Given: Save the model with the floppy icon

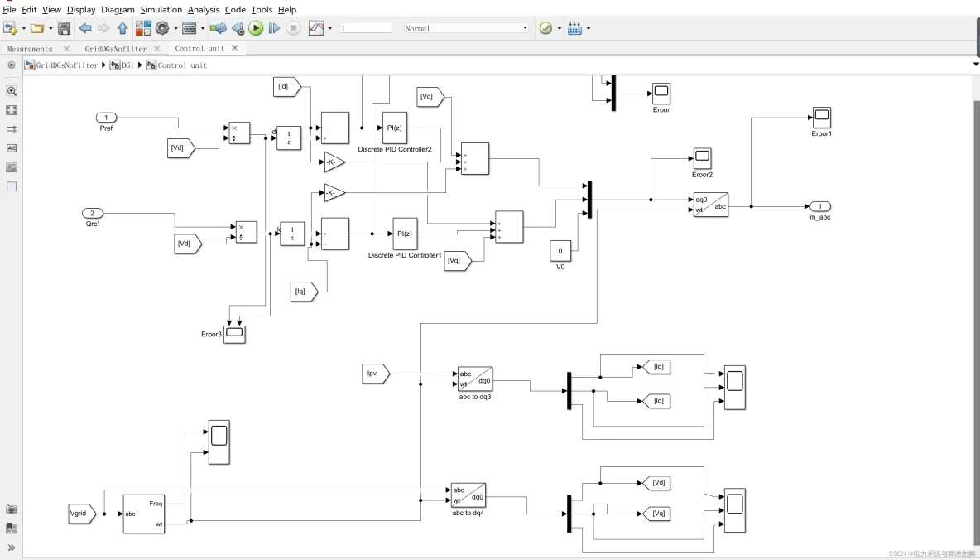Looking at the screenshot, I should (x=64, y=28).
